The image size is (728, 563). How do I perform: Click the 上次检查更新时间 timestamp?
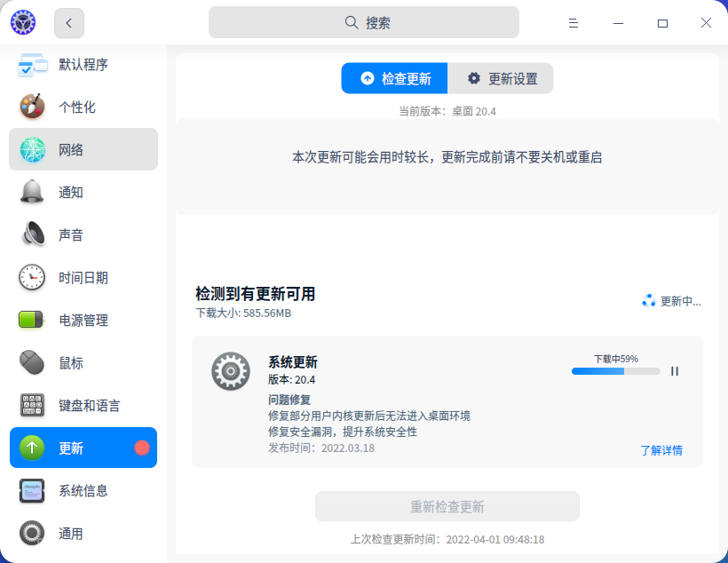pos(447,539)
